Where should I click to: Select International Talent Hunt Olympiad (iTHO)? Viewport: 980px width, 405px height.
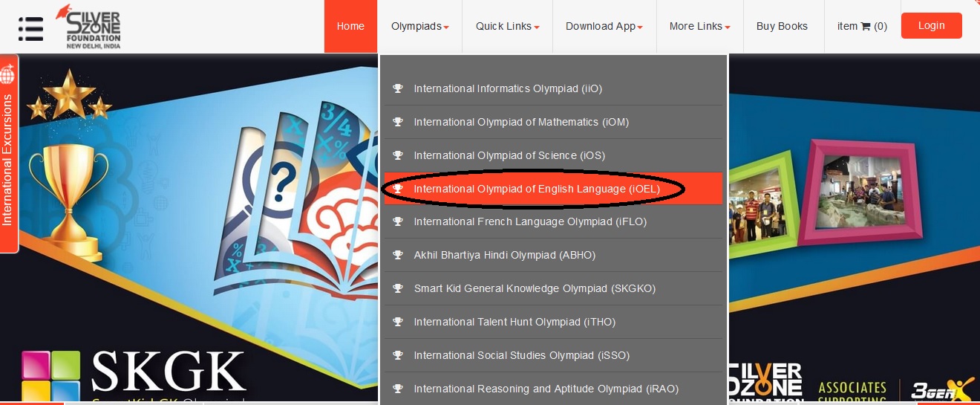pos(553,322)
